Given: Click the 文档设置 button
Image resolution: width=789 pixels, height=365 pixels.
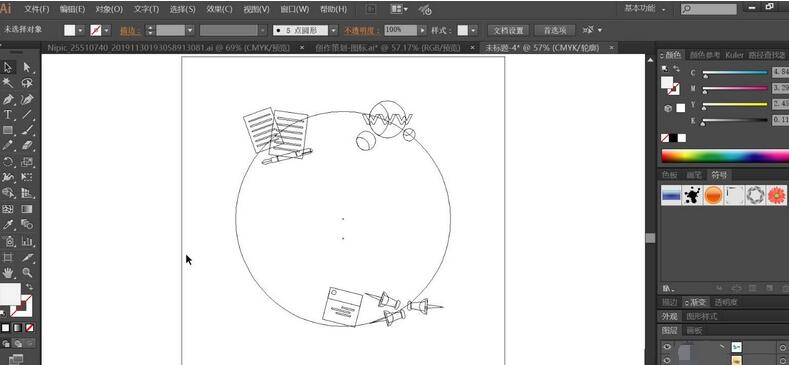Looking at the screenshot, I should [508, 30].
